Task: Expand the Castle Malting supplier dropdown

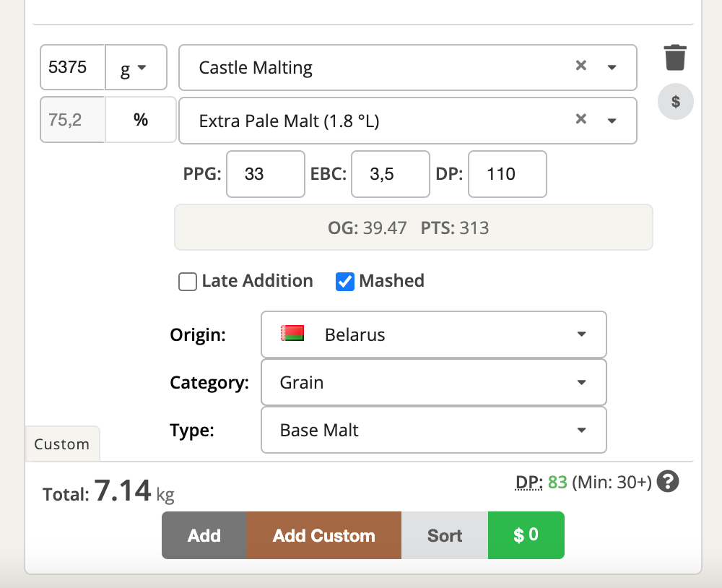Action: tap(612, 67)
